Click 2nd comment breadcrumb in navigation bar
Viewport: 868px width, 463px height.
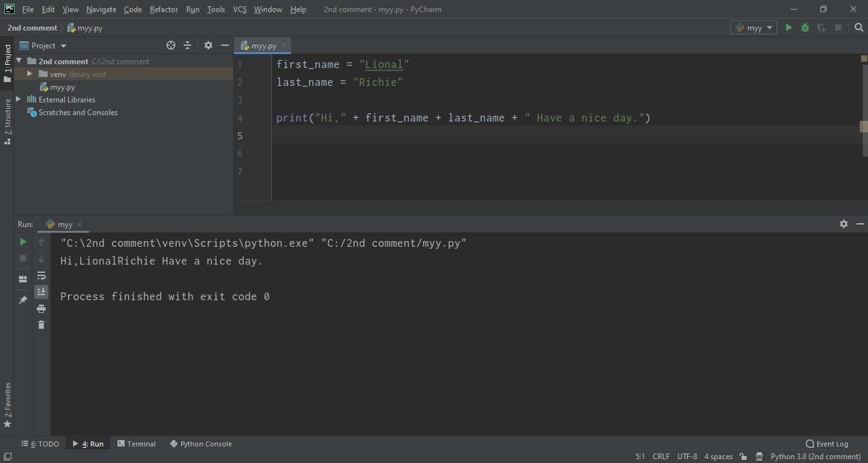(x=32, y=27)
